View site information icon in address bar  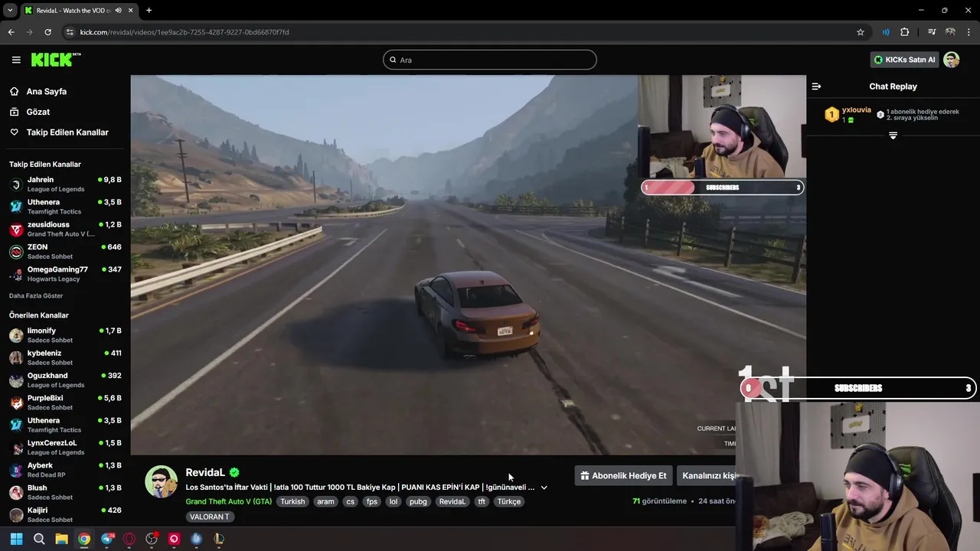point(70,32)
